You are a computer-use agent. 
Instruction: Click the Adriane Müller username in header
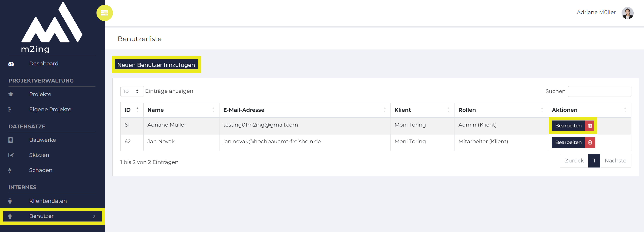pyautogui.click(x=596, y=12)
